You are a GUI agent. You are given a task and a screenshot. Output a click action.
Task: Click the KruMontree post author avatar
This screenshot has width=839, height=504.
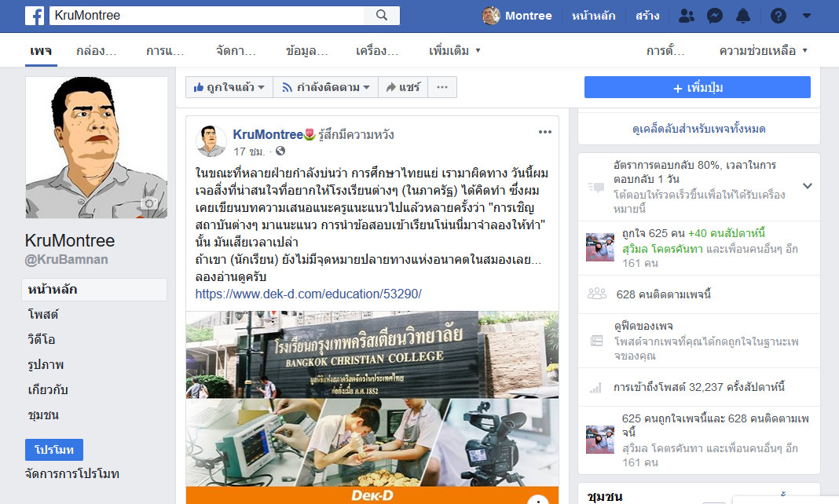pos(211,141)
